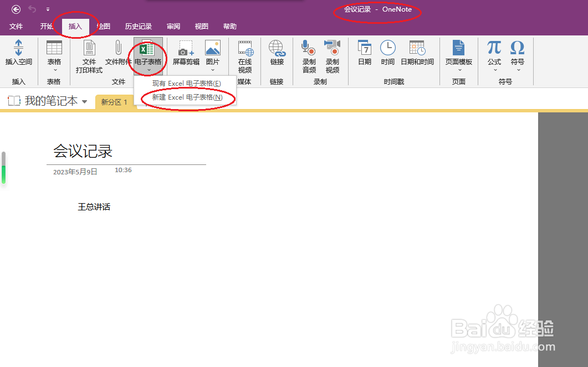The height and width of the screenshot is (367, 588).
Task: Click the Back arrow in title bar
Action: pyautogui.click(x=16, y=9)
